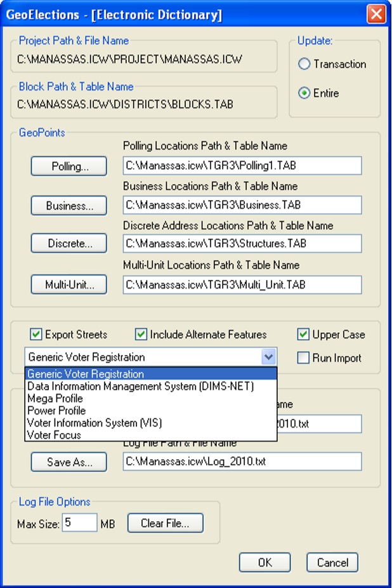This screenshot has height=588, width=392.
Task: Select Data Information Management System (DIMS-NET)
Action: [x=140, y=386]
